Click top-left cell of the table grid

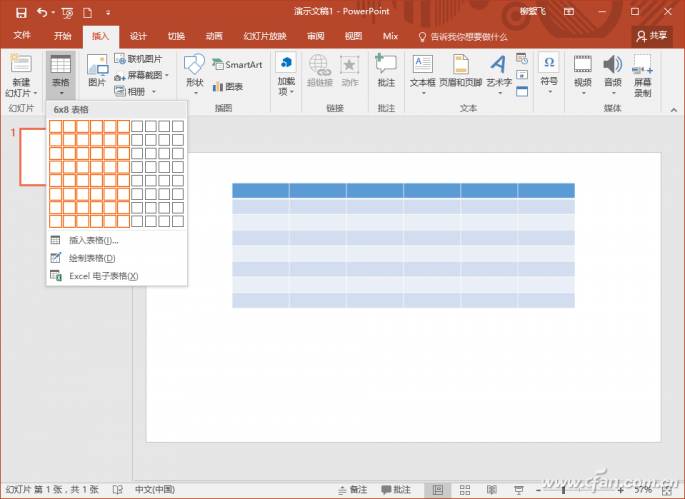coord(56,126)
